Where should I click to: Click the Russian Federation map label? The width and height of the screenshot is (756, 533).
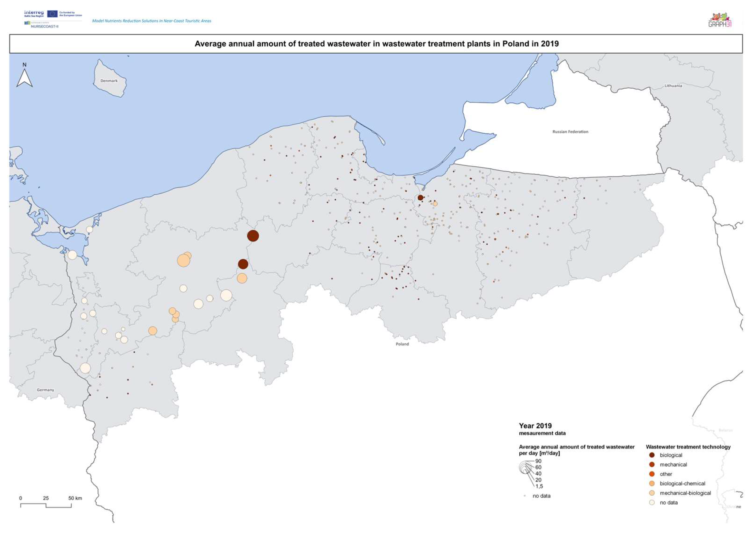point(570,132)
